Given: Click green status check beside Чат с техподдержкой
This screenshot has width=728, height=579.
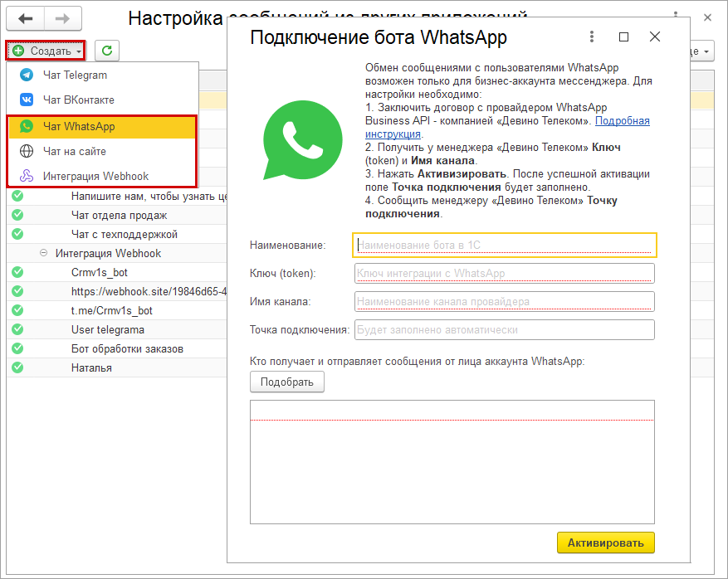Looking at the screenshot, I should pyautogui.click(x=17, y=234).
